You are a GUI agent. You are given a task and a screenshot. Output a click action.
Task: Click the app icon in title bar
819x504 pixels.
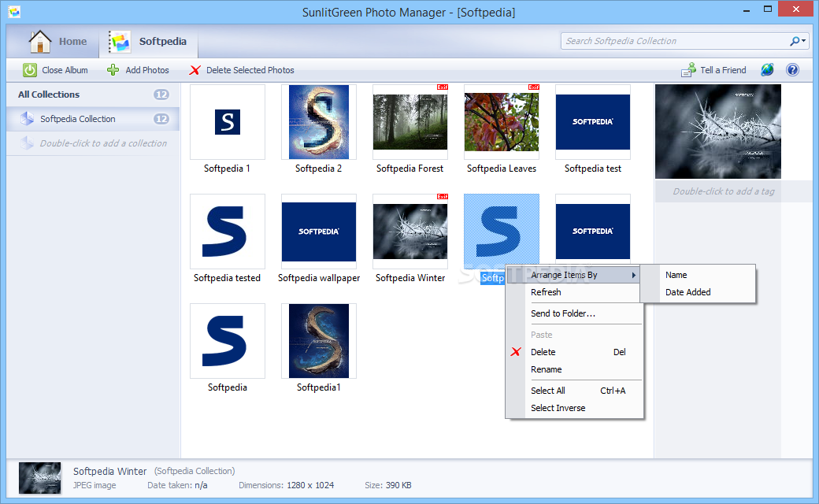[x=14, y=12]
